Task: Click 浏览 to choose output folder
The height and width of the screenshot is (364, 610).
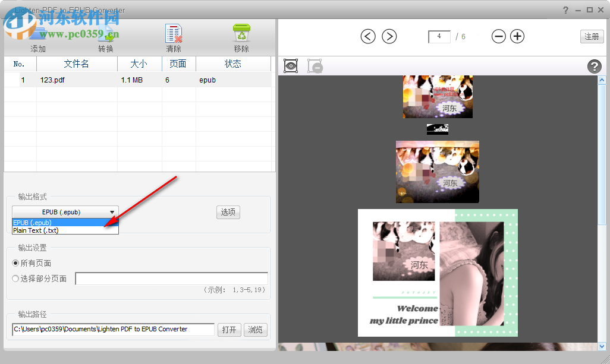Action: click(255, 330)
